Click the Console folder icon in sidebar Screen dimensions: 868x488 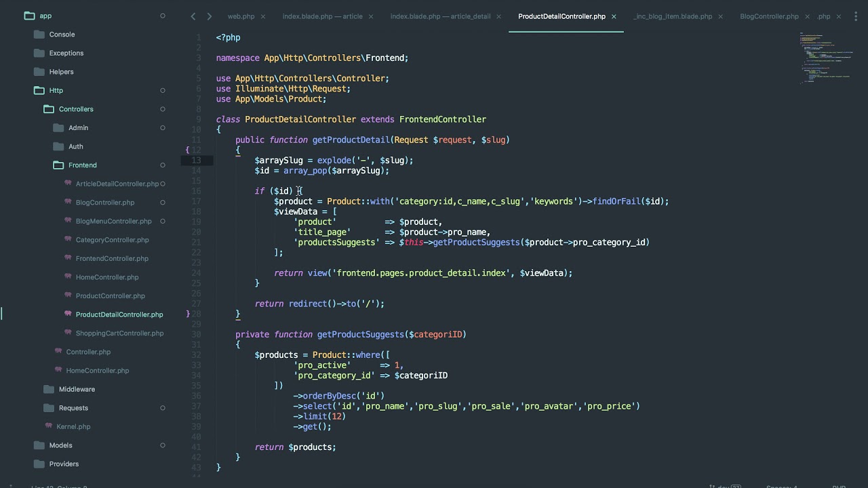(39, 34)
